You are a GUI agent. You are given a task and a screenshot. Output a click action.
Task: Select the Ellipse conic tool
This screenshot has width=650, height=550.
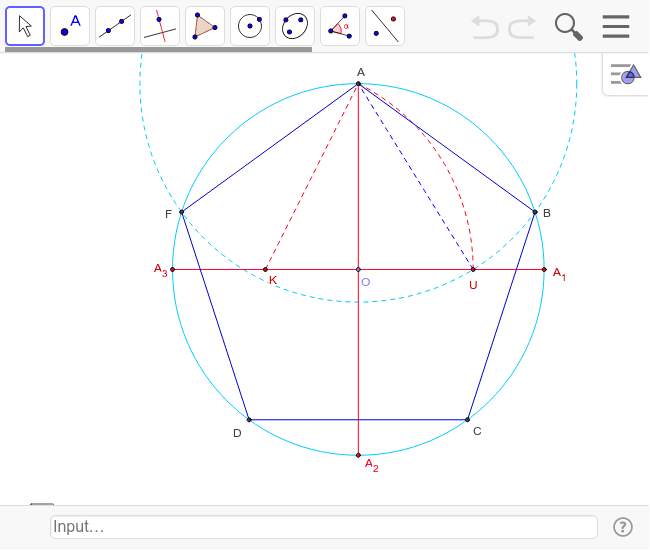point(295,26)
